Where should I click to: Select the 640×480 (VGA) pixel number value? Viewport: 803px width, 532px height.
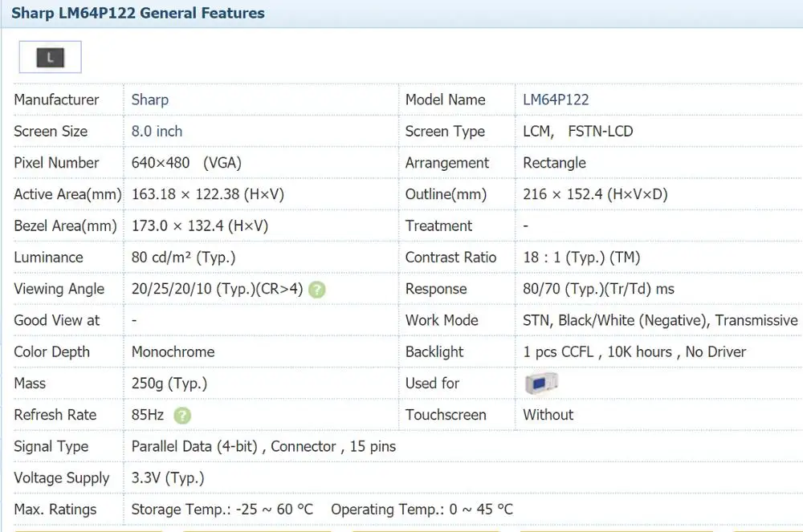(x=186, y=163)
